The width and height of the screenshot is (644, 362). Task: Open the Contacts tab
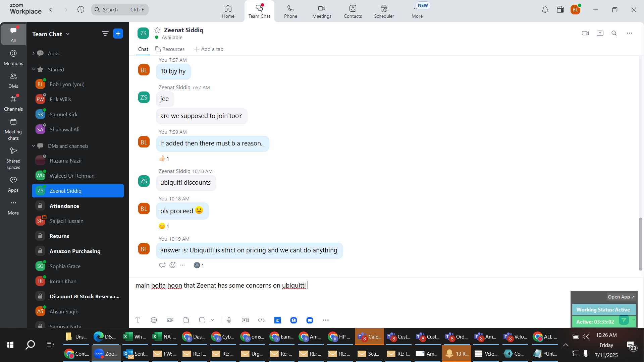click(353, 11)
